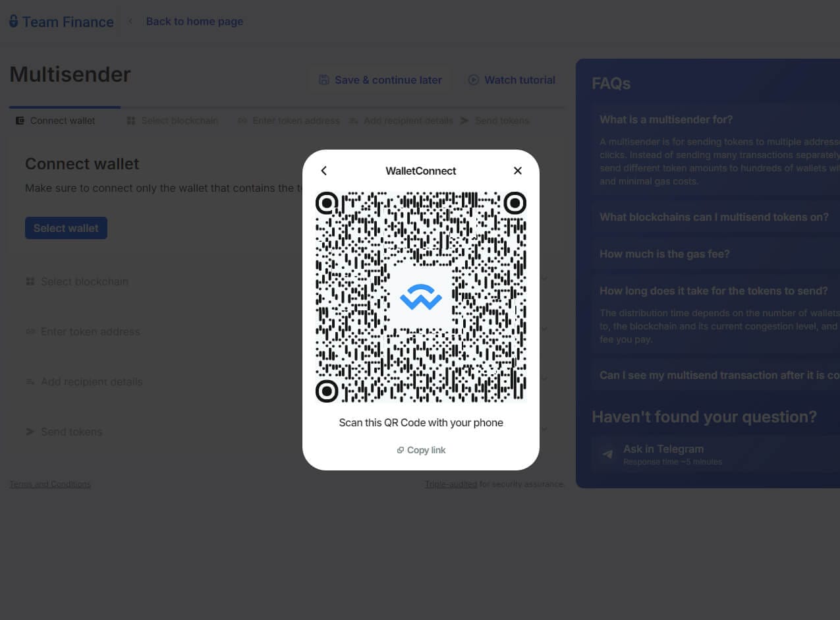Click the Select wallet button
The height and width of the screenshot is (620, 840).
(x=66, y=227)
